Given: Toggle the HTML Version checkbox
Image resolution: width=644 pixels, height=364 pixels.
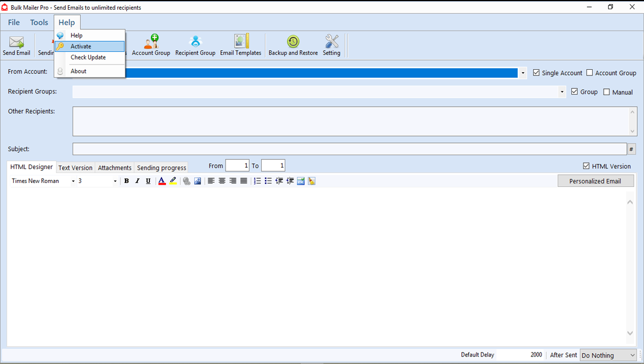Looking at the screenshot, I should (586, 166).
